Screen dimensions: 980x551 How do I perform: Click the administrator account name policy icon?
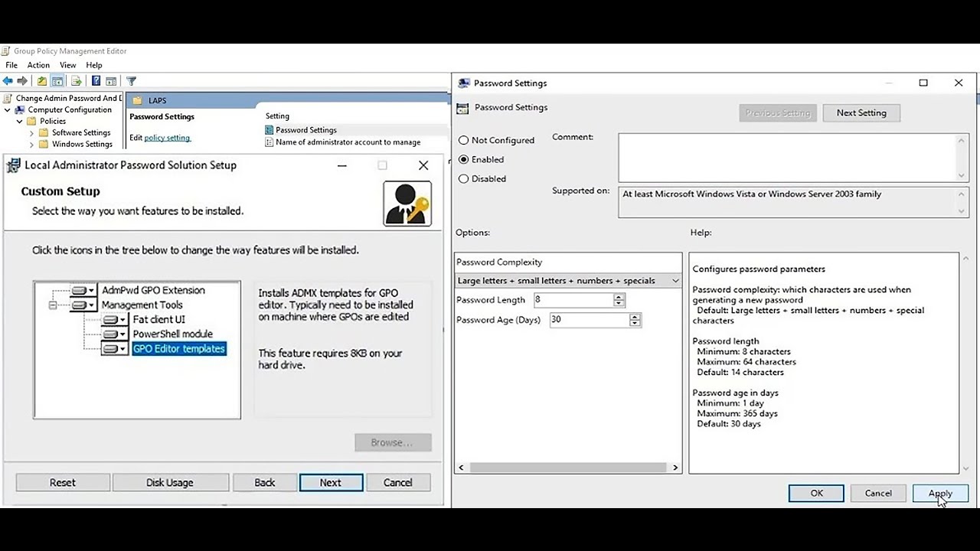click(x=269, y=142)
